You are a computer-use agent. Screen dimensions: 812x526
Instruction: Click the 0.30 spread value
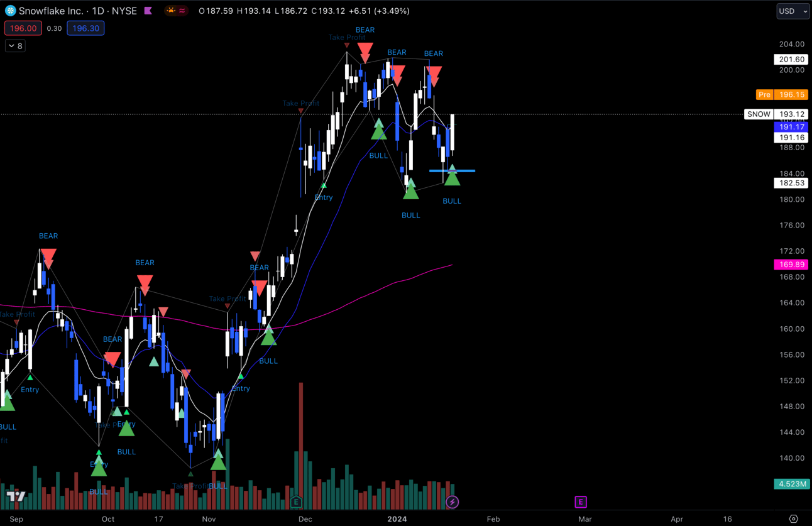coord(54,28)
